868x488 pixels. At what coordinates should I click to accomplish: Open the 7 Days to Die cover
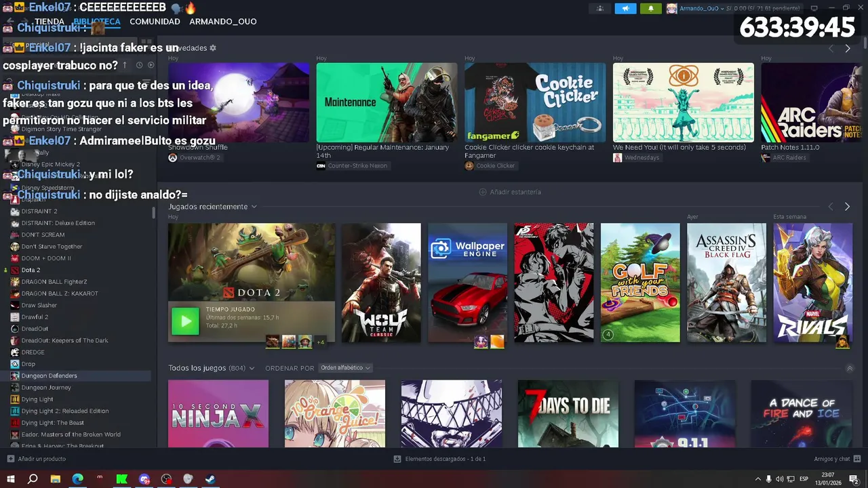[568, 413]
